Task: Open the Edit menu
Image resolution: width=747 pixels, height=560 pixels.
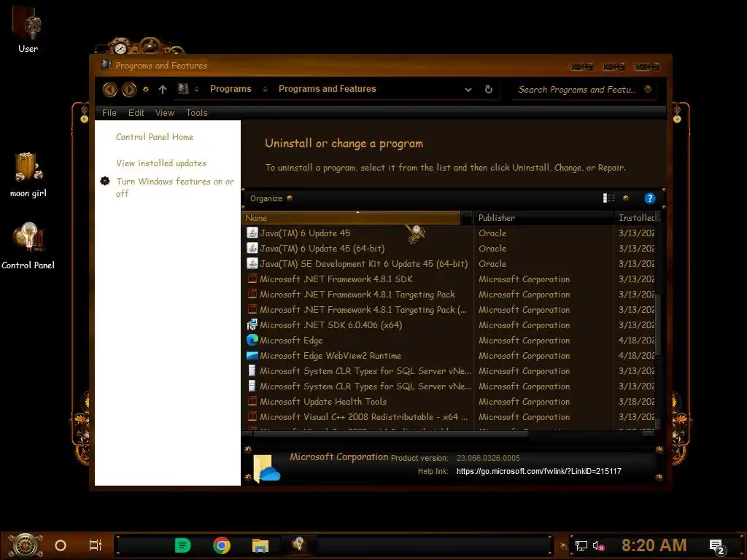Action: pos(136,113)
